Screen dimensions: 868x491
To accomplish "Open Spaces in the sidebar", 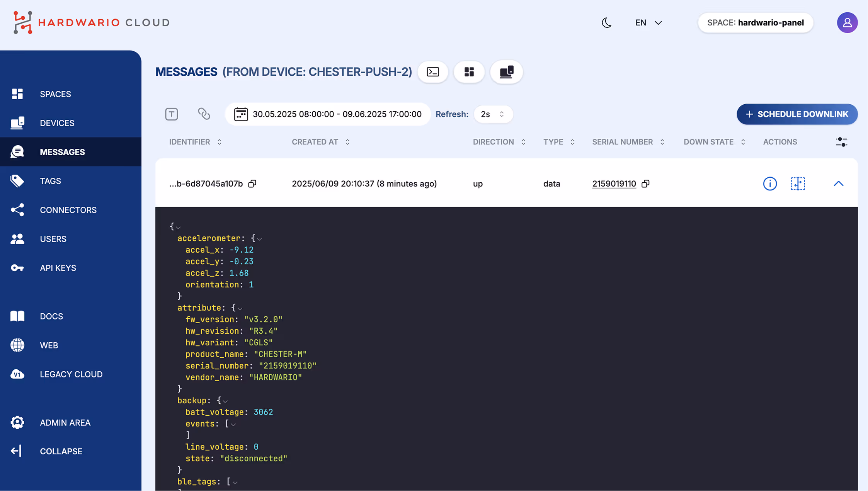I will 71,94.
